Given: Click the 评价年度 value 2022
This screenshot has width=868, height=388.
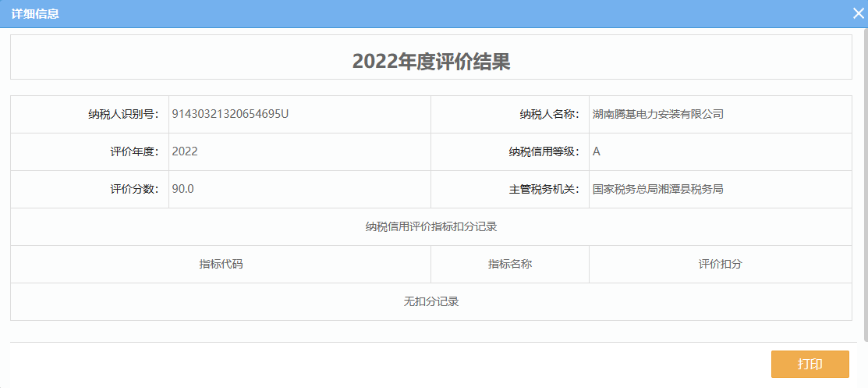Looking at the screenshot, I should [185, 151].
